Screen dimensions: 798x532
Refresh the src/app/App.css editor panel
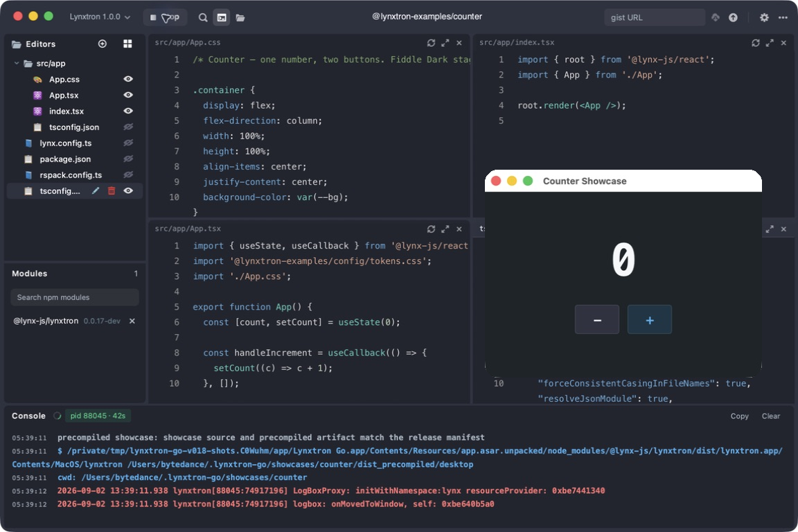pyautogui.click(x=431, y=43)
